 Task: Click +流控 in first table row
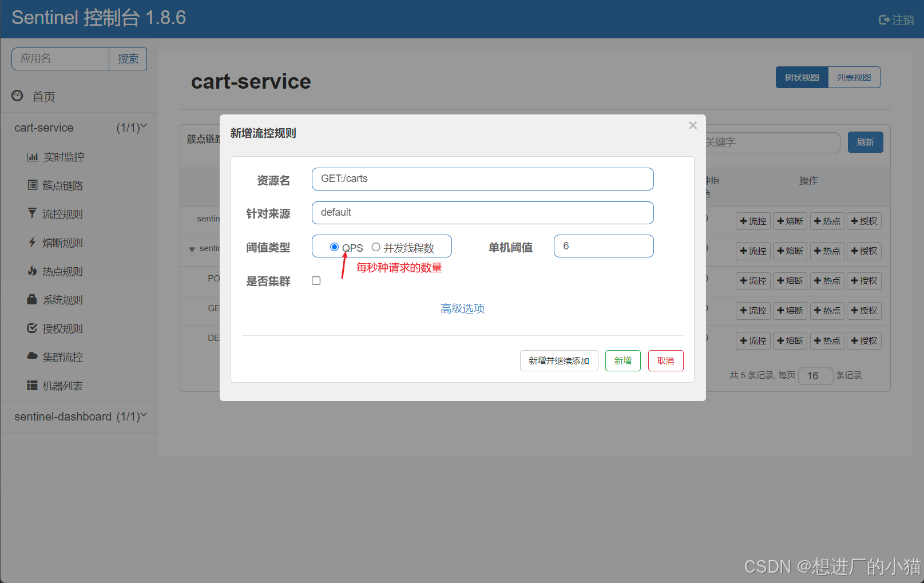pos(753,221)
